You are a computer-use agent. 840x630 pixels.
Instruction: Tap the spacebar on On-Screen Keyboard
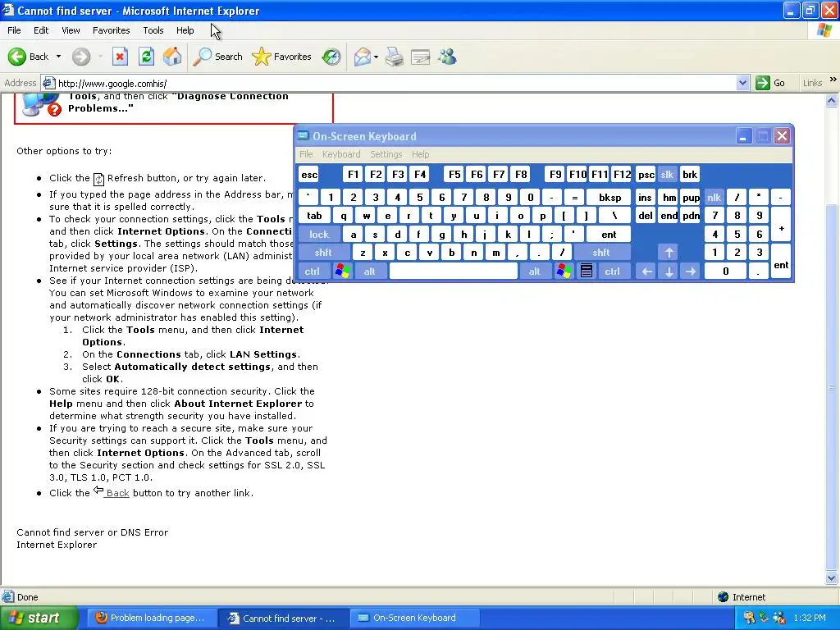[x=454, y=272]
